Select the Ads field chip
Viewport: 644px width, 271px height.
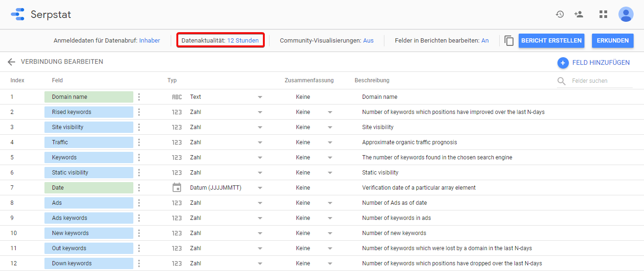89,203
